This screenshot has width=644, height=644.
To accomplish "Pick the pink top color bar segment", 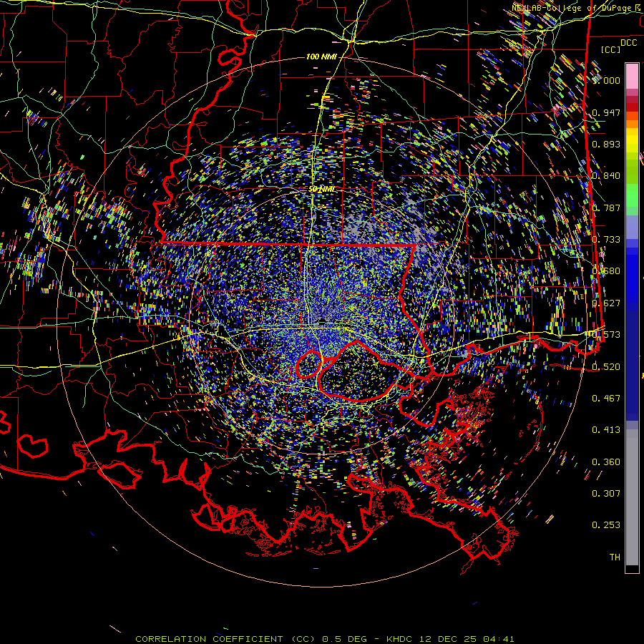I will (632, 76).
